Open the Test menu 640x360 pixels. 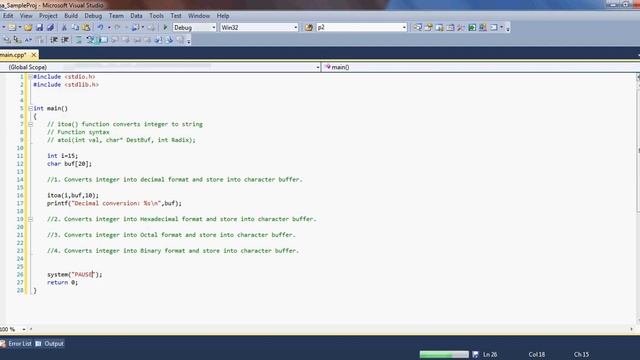pyautogui.click(x=176, y=16)
